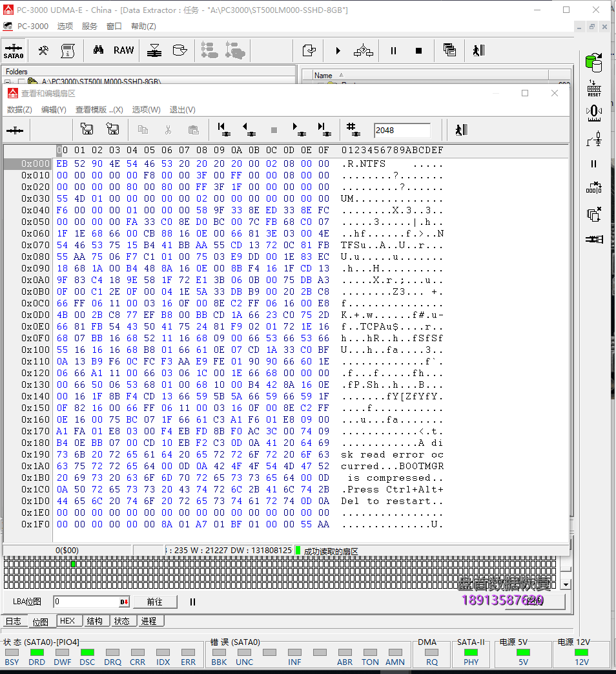Click the green database icon in right sidebar
Screen dimensions: 616x674
click(x=593, y=63)
